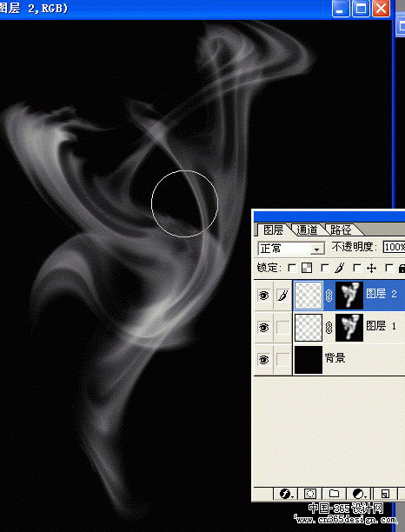Select the 背景 layer black thumbnail
405x532 pixels.
309,360
